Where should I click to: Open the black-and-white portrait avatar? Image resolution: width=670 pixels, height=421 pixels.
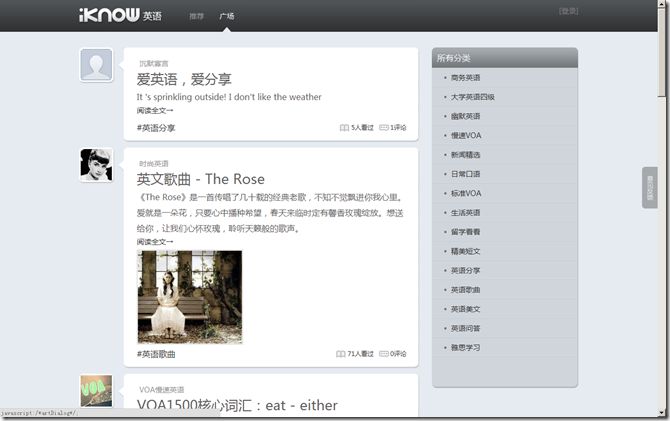tap(97, 165)
